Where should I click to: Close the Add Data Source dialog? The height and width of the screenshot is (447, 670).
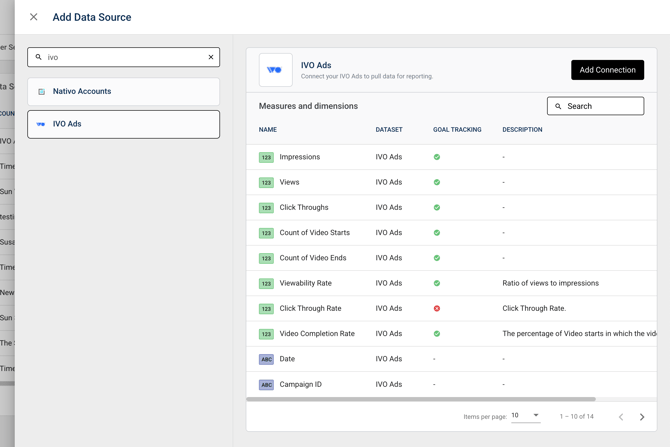coord(34,17)
